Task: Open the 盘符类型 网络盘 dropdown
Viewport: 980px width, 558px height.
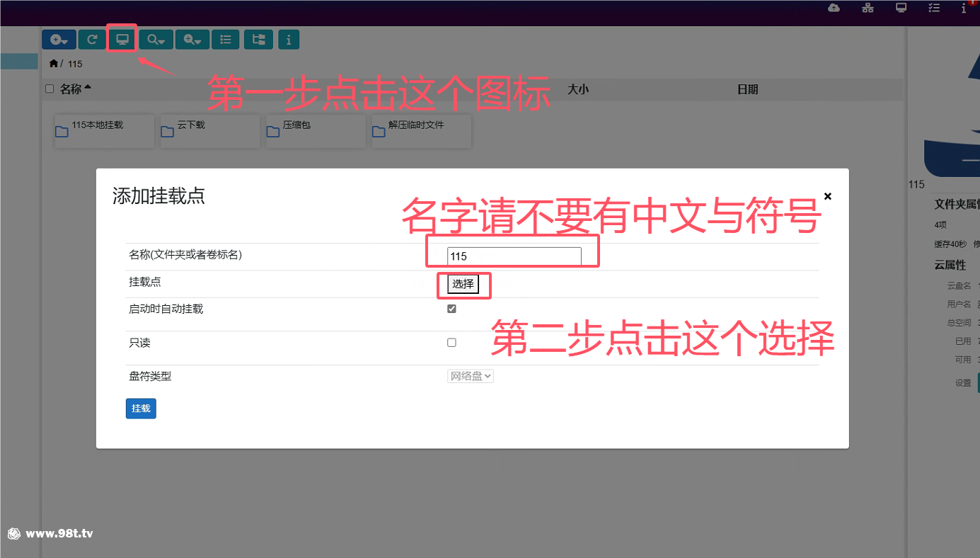Action: 471,376
